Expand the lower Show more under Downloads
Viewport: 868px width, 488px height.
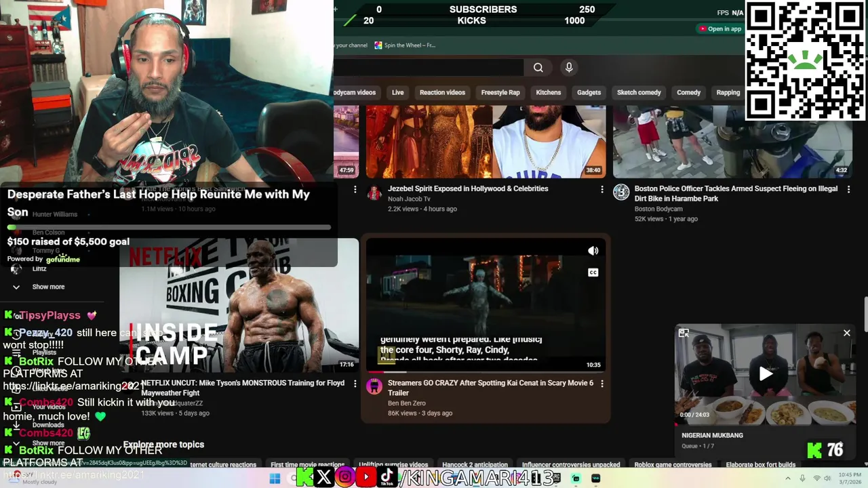pyautogui.click(x=48, y=443)
